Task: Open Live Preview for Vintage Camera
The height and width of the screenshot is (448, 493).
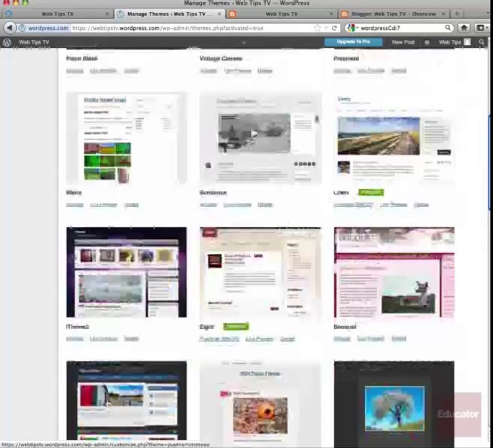Action: [238, 71]
